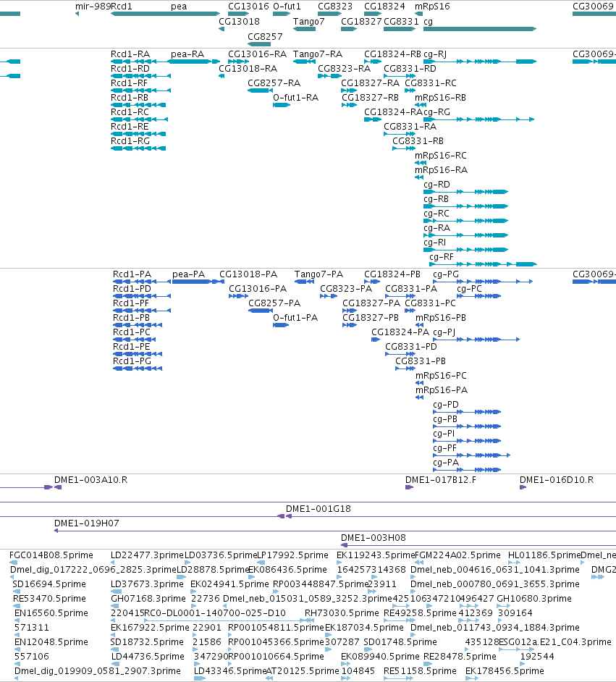Click protein label CG8257-PA
The image size is (616, 682).
click(x=274, y=303)
